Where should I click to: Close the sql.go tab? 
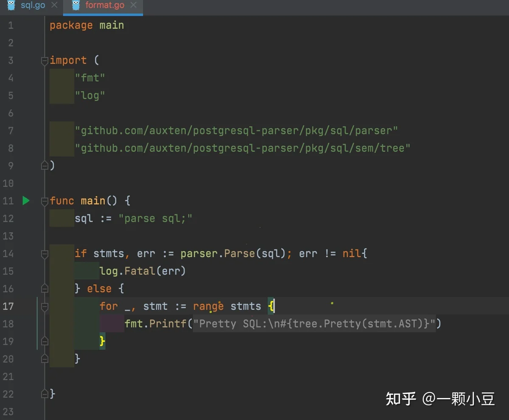[54, 6]
